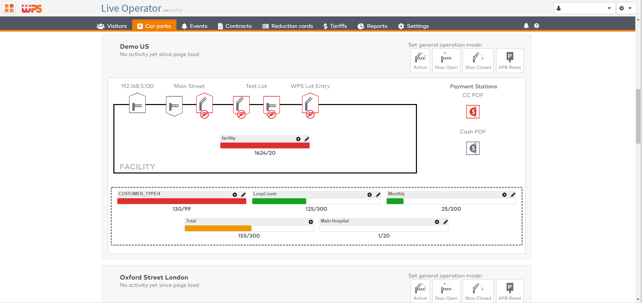This screenshot has width=644, height=303.
Task: Click the Total orange occupancy bar
Action: [x=249, y=229]
